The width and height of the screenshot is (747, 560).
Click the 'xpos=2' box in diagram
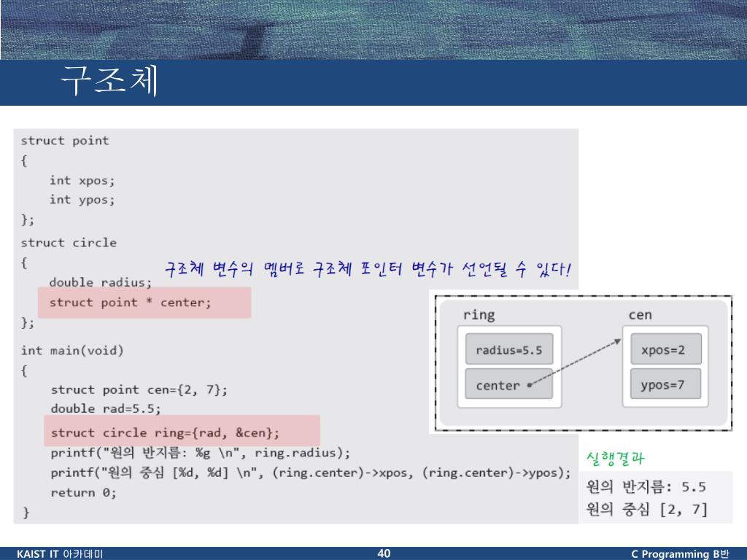coord(665,349)
